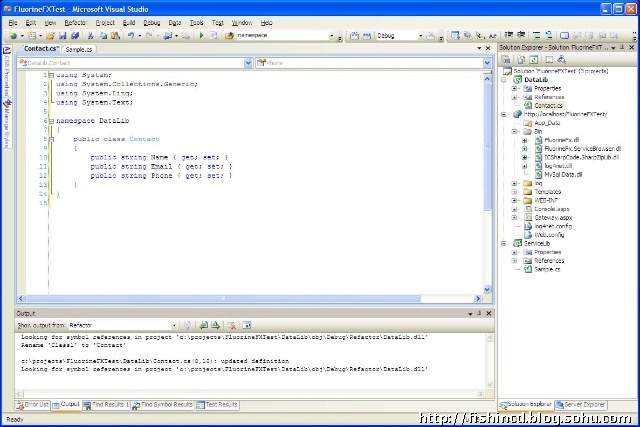Close the Output panel with X button
Screen dimensions: 640x427
(489, 314)
